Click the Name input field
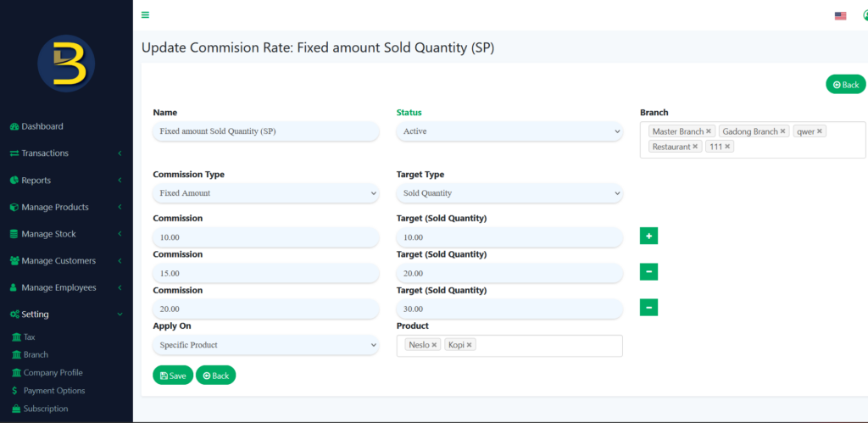868x423 pixels. (265, 131)
